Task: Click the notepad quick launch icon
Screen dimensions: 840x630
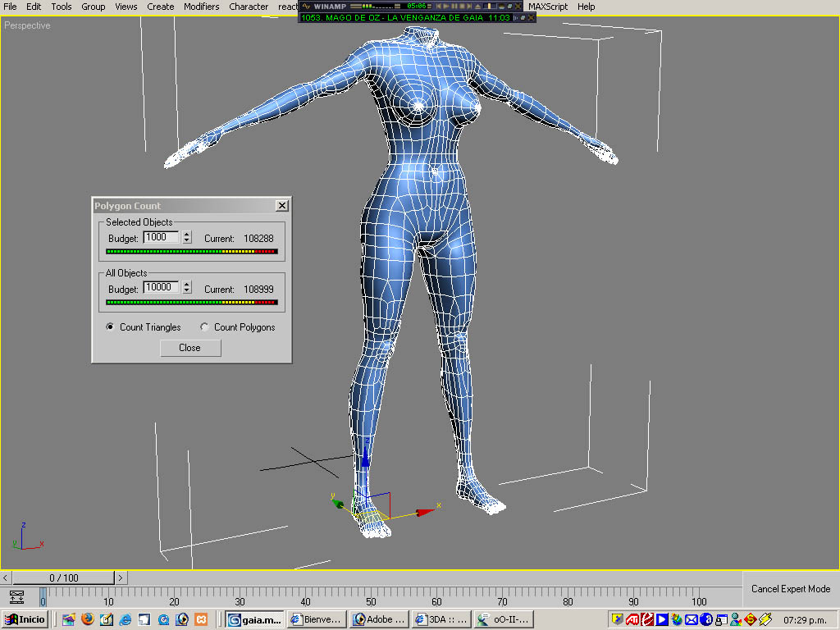Action: (107, 619)
